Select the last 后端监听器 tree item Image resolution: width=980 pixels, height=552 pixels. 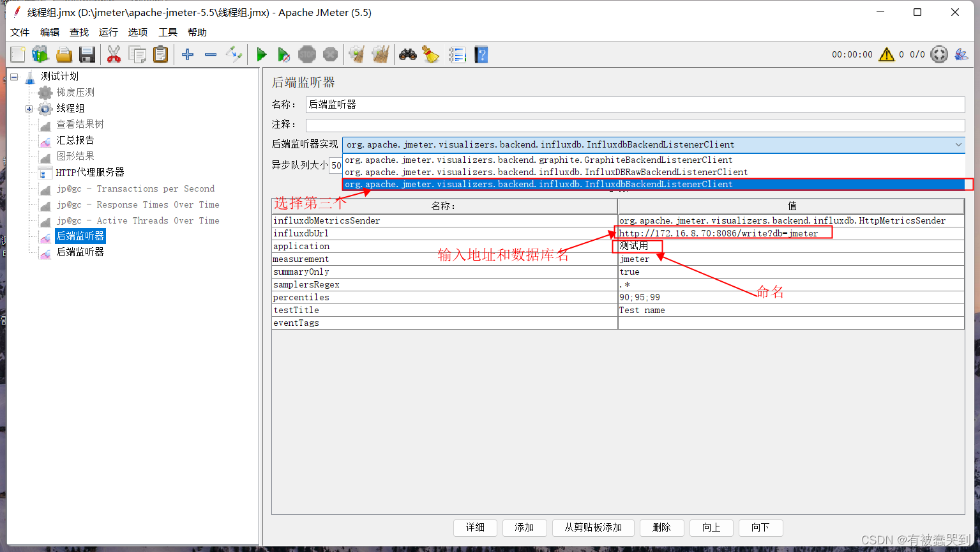click(x=80, y=252)
